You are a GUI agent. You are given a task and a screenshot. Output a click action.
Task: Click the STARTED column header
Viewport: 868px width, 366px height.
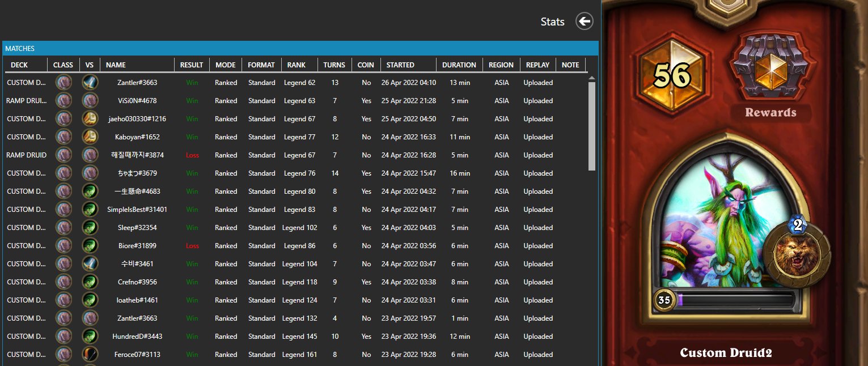[x=400, y=65]
